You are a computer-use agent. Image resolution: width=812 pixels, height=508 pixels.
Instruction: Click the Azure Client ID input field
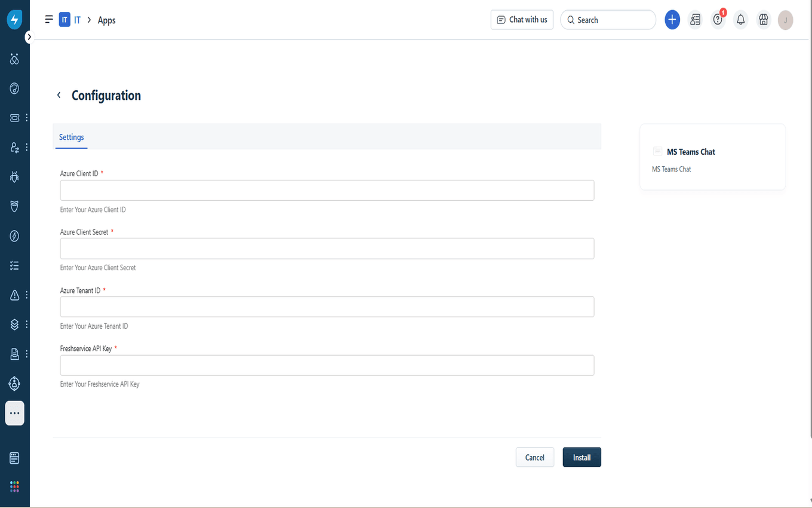point(327,190)
